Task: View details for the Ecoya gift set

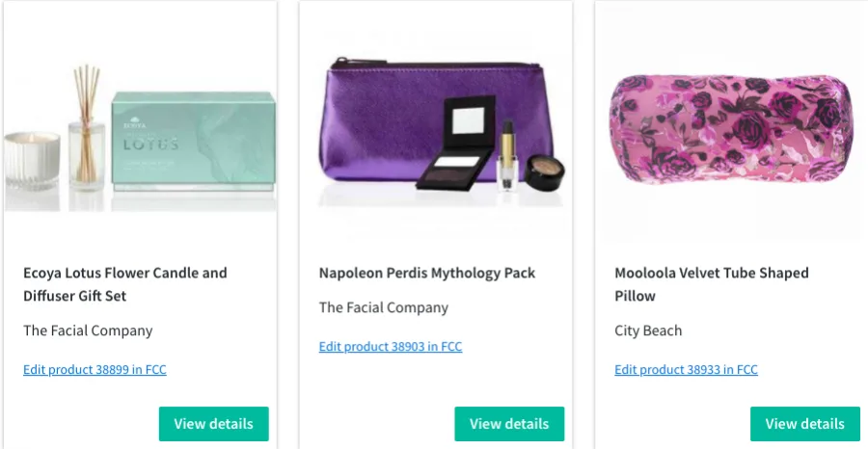Action: point(213,424)
